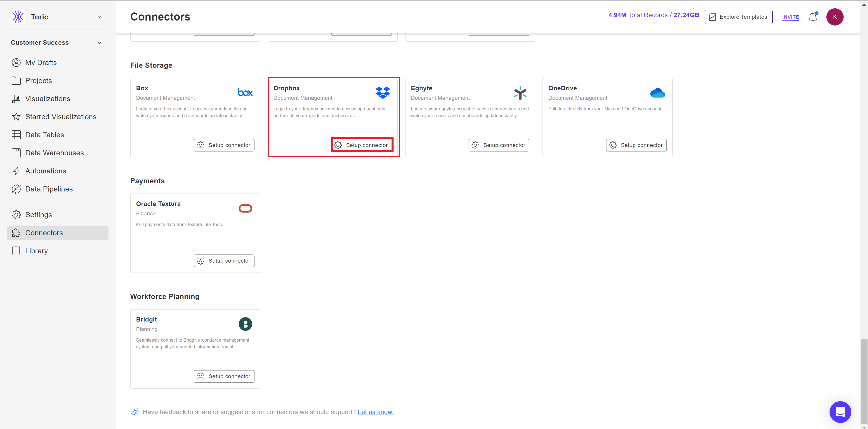Set up the Bridgit connector
Image resolution: width=868 pixels, height=429 pixels.
tap(224, 376)
